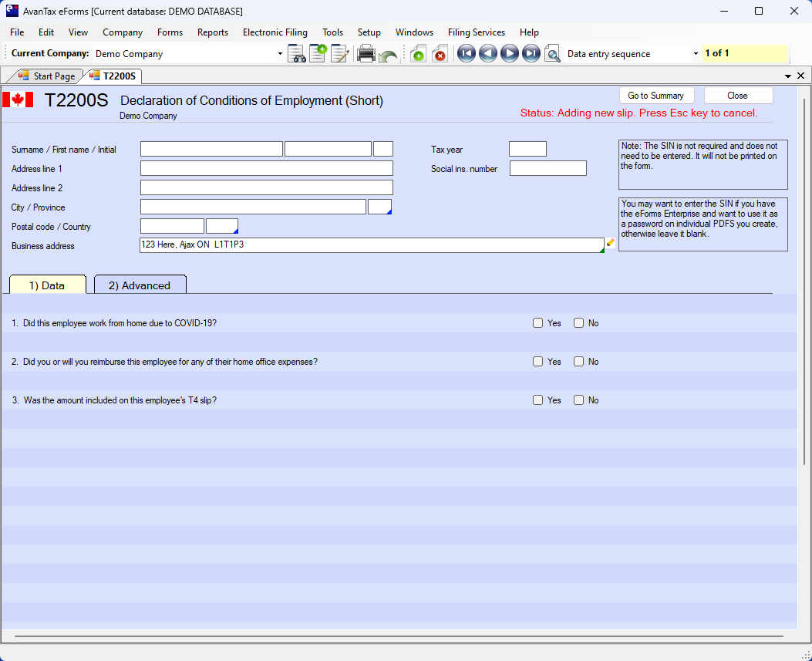Click the '1 of 1' record indicator
This screenshot has height=661, width=812.
coord(745,53)
